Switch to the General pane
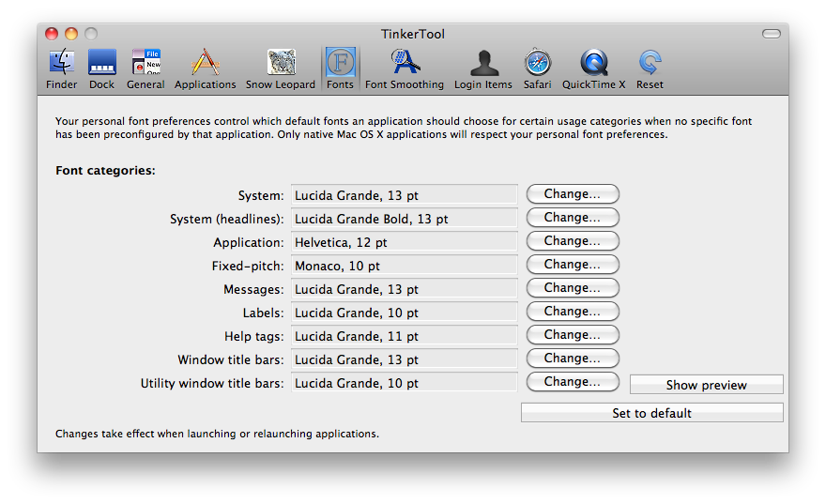Image resolution: width=826 pixels, height=504 pixels. click(x=145, y=69)
